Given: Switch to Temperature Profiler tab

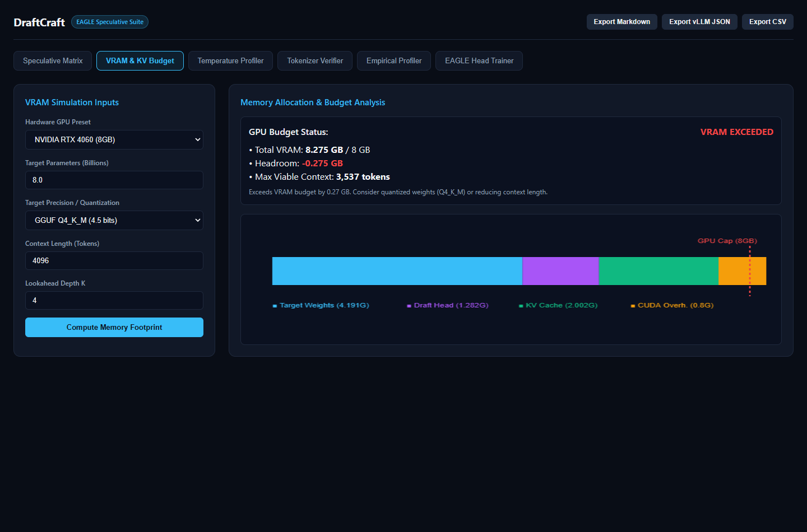Looking at the screenshot, I should tap(230, 60).
